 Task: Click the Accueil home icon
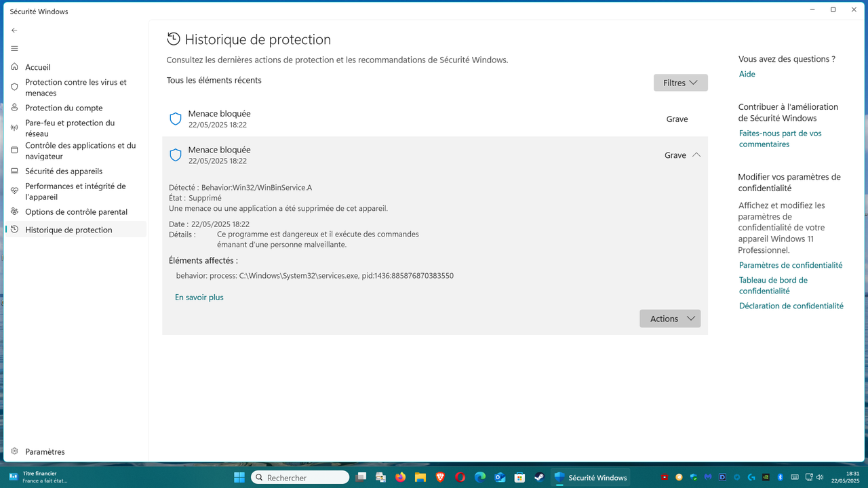point(14,67)
